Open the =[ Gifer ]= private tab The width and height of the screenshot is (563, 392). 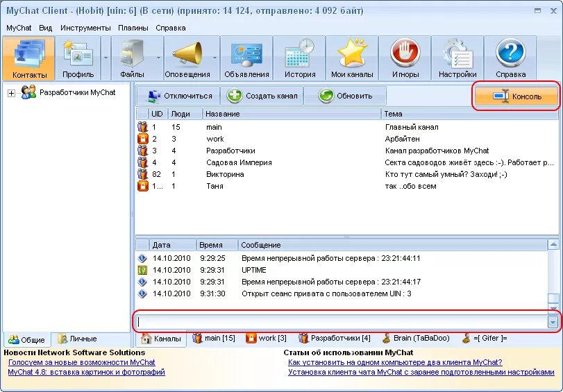485,338
